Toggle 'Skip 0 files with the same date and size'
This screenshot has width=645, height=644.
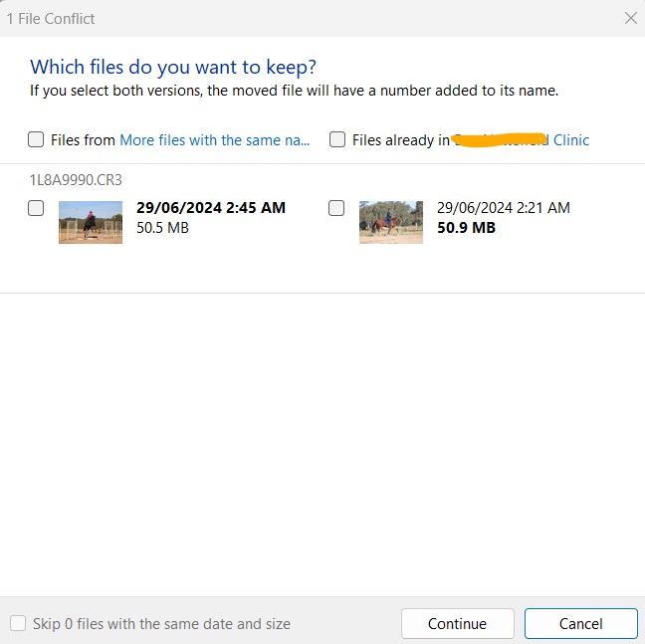coord(18,624)
